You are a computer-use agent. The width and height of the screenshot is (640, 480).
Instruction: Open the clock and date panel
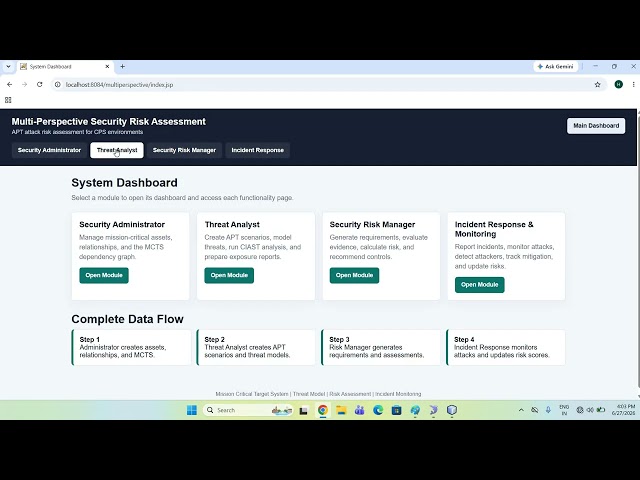[x=623, y=410]
